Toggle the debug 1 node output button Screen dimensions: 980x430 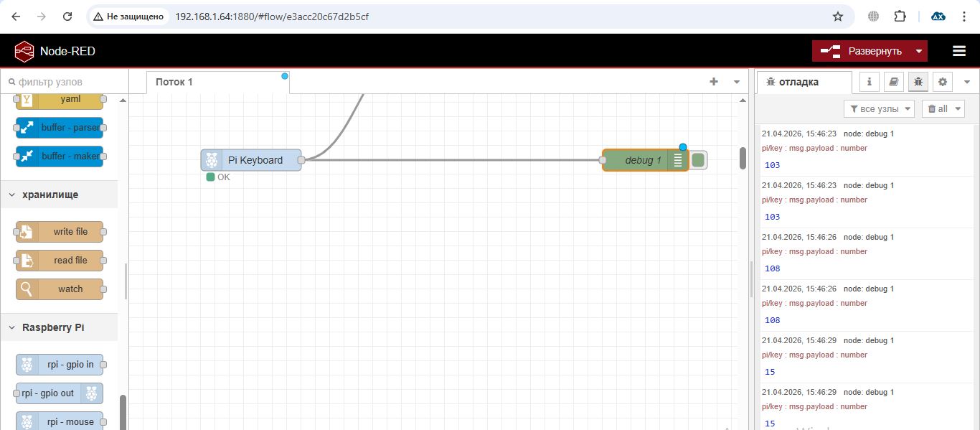[698, 160]
